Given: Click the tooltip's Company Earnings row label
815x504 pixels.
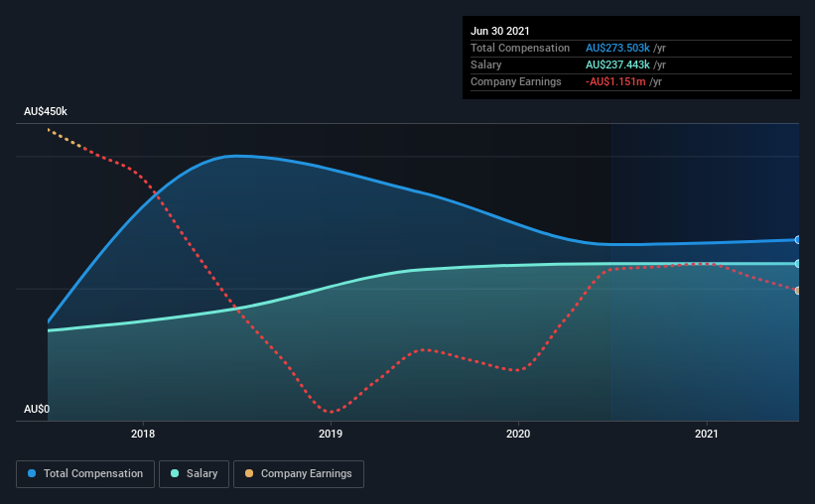Looking at the screenshot, I should coord(515,81).
